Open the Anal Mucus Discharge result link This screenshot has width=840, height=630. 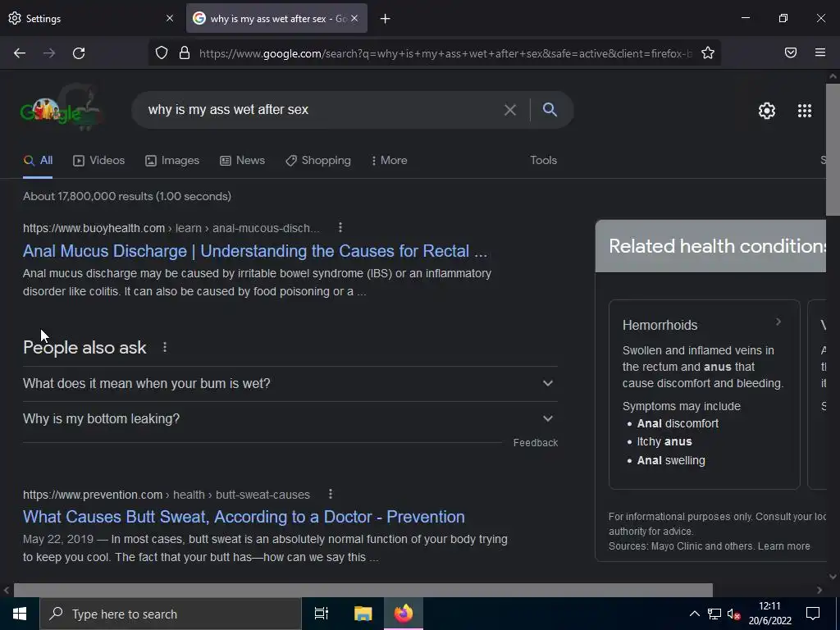click(x=255, y=251)
